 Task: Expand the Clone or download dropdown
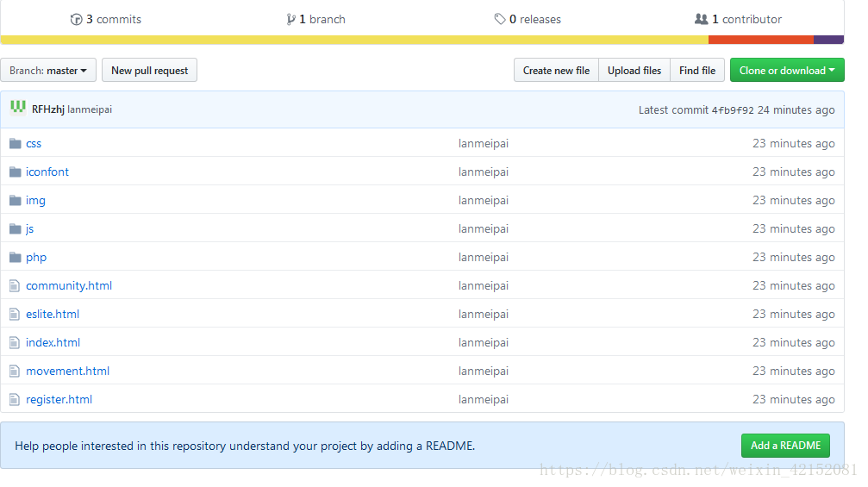pos(787,71)
